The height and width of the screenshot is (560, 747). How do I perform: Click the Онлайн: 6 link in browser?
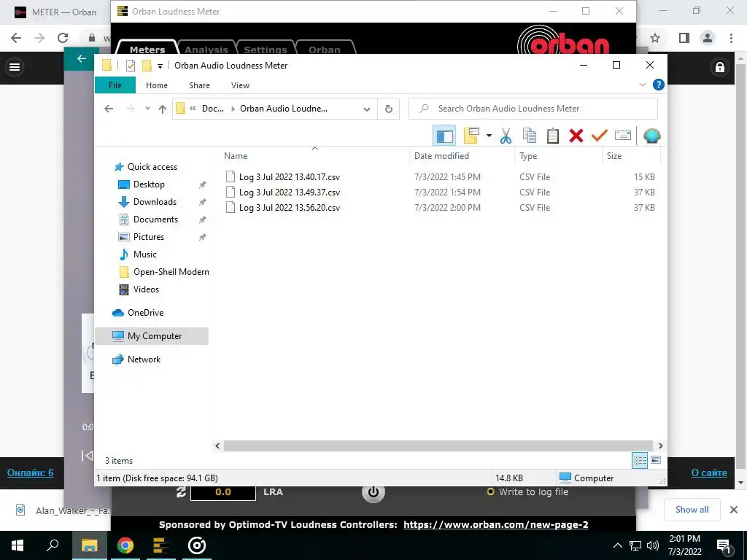coord(30,472)
